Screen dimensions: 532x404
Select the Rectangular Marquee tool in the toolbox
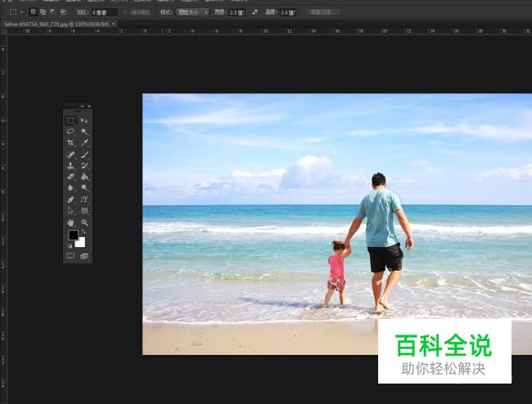pos(70,121)
